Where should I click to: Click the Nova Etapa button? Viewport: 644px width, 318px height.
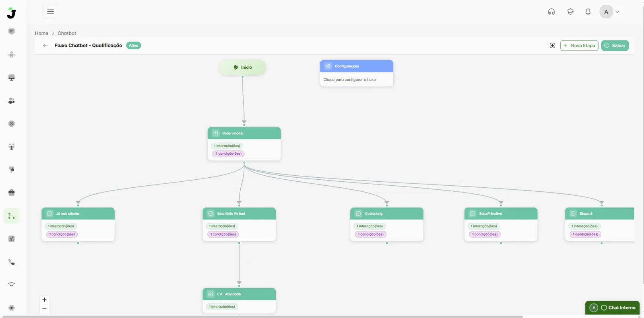(x=579, y=45)
